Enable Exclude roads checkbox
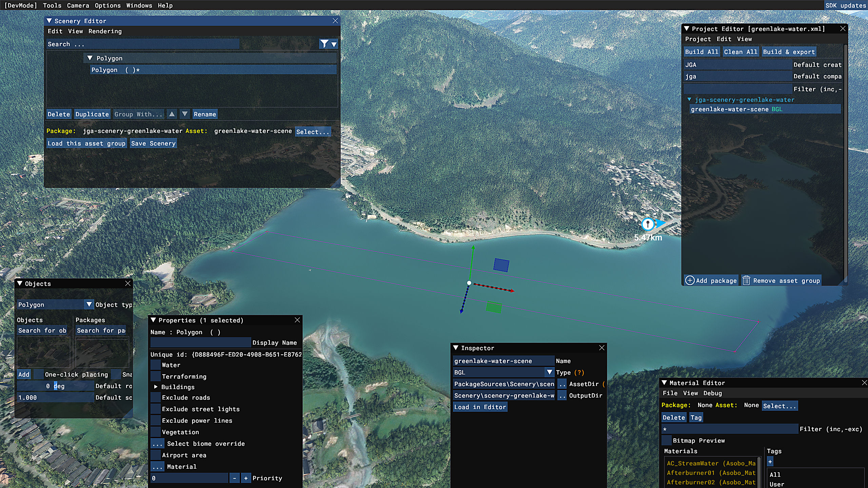This screenshot has height=488, width=868. click(156, 398)
